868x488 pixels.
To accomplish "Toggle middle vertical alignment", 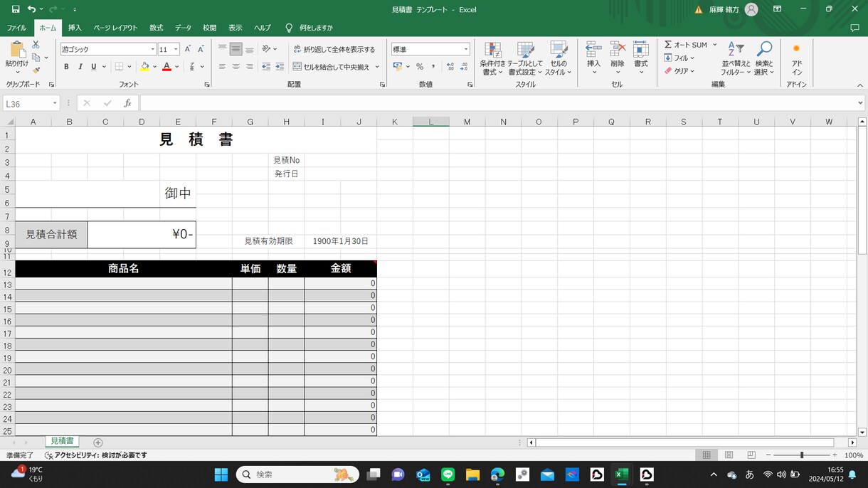I will [x=235, y=49].
